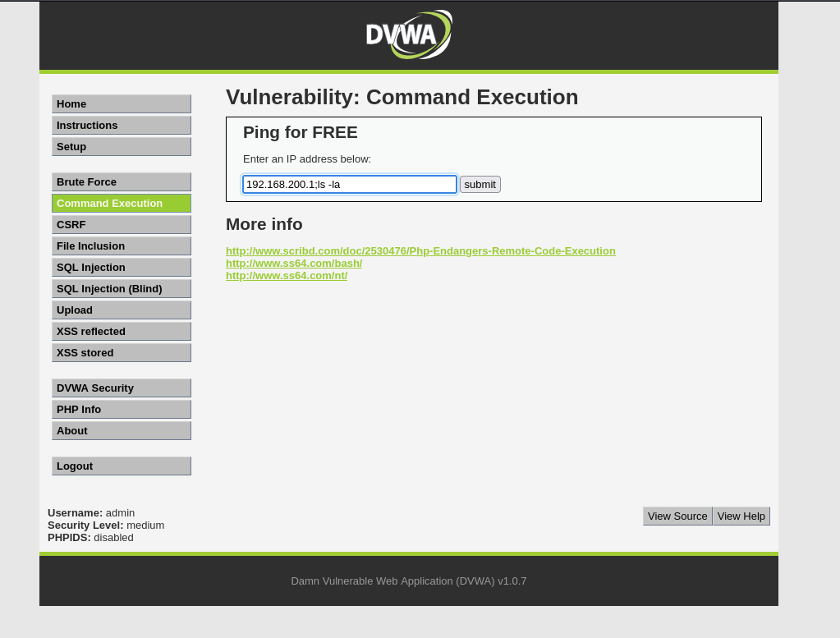Open XSS reflected page
This screenshot has width=840, height=638.
(x=122, y=332)
